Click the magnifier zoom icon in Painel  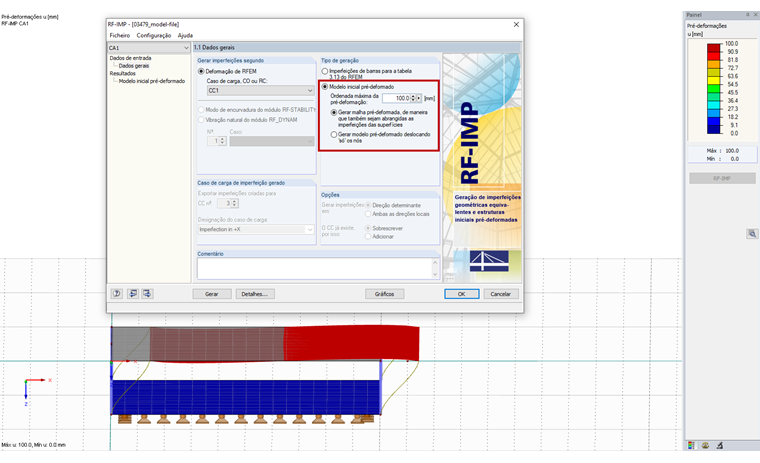point(752,234)
